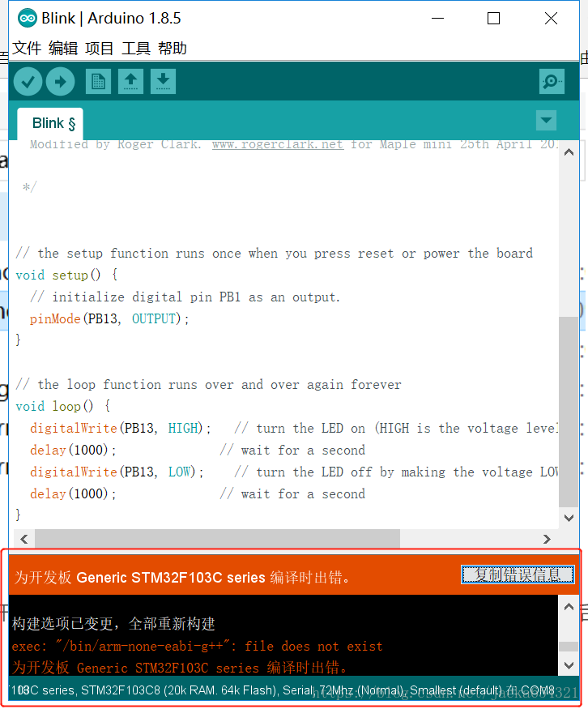Image resolution: width=588 pixels, height=709 pixels.
Task: Open the 项目 menu
Action: pyautogui.click(x=100, y=48)
